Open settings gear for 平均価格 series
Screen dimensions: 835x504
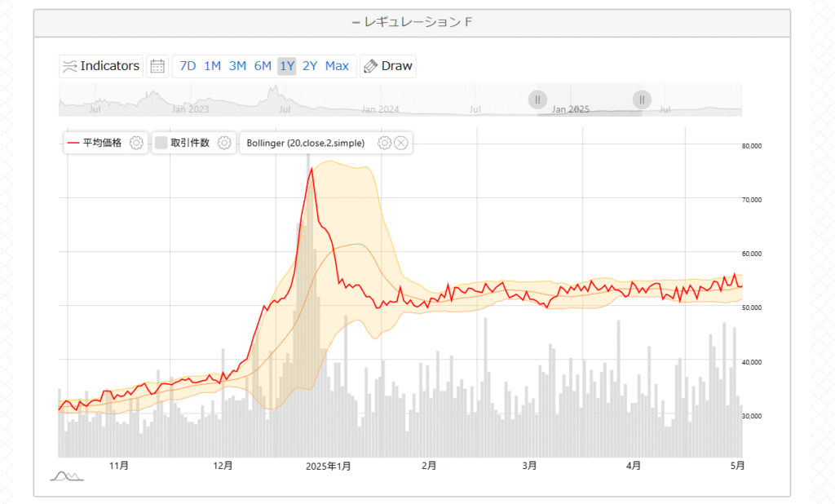137,143
